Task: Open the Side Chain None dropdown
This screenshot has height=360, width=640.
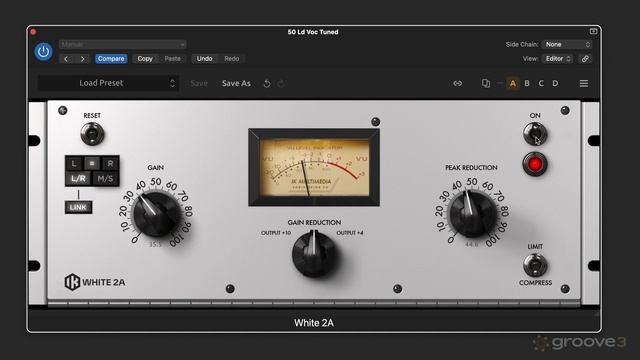Action: coord(567,44)
